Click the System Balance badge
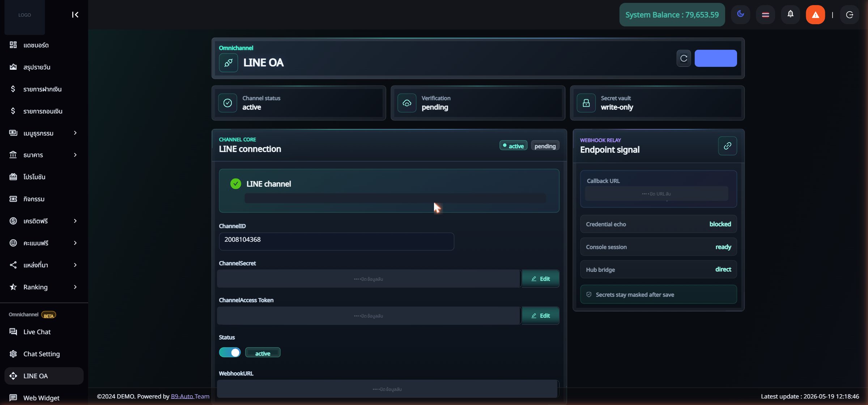The width and height of the screenshot is (868, 405). click(x=672, y=15)
